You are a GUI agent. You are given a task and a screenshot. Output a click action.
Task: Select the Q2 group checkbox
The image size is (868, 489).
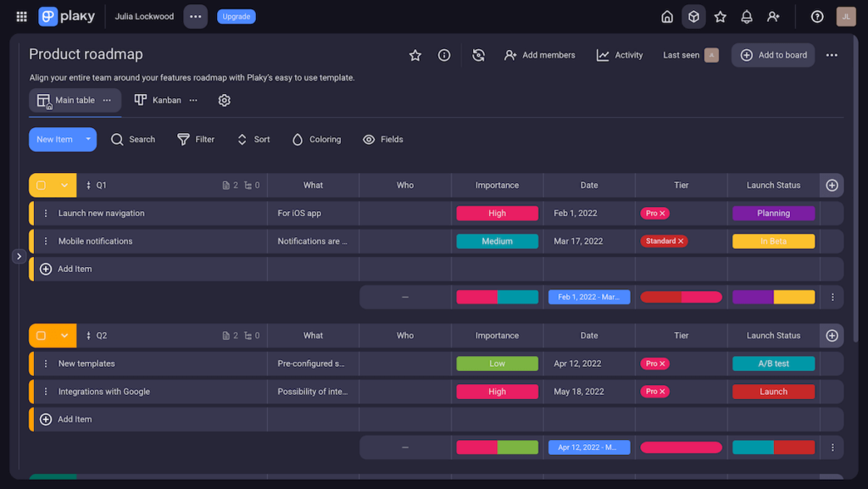pos(40,335)
